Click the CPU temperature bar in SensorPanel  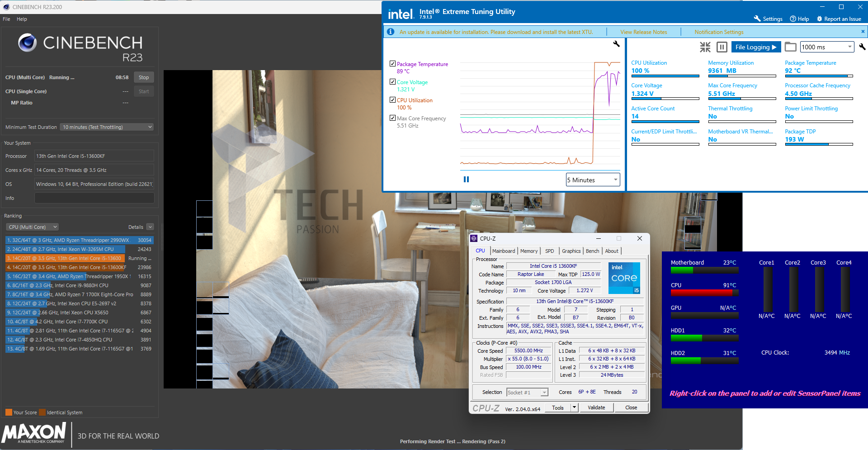pos(704,293)
